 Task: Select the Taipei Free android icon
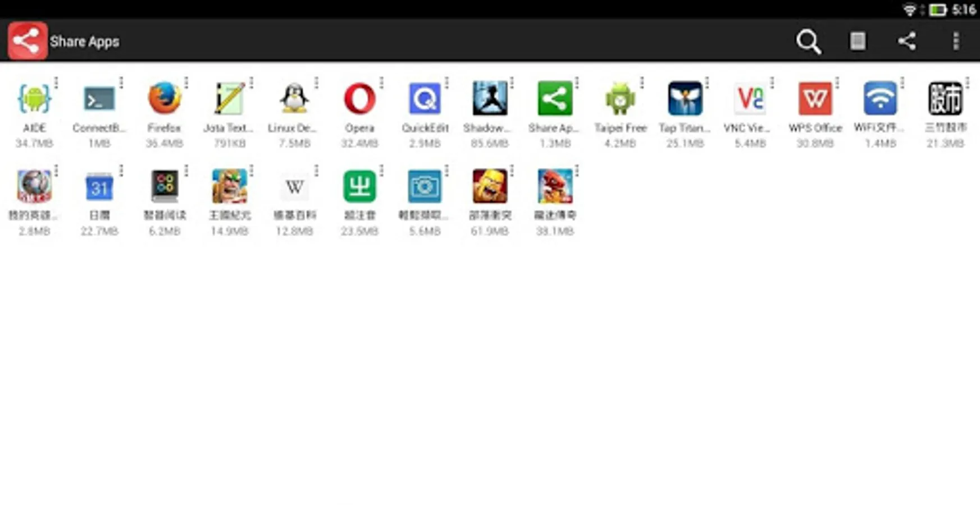(x=620, y=99)
